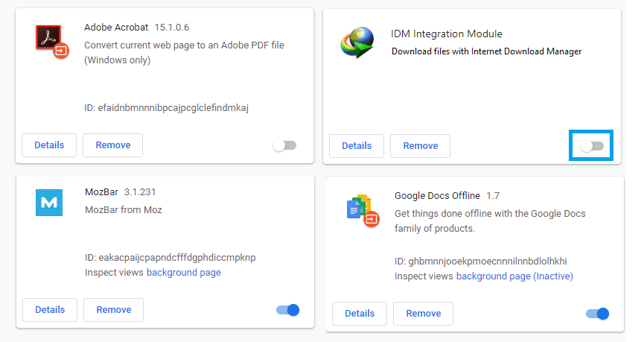Turn on the IDM Integration Module toggle
Screen dimensions: 644x342
point(592,146)
